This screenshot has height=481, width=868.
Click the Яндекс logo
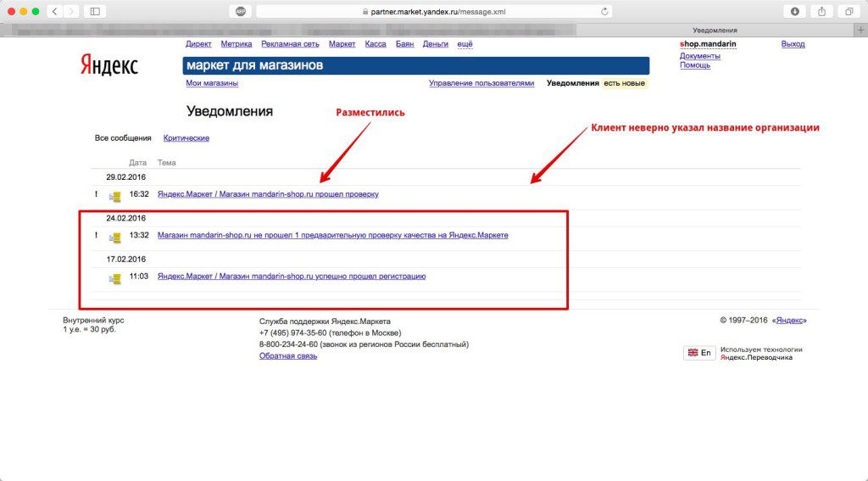(109, 65)
